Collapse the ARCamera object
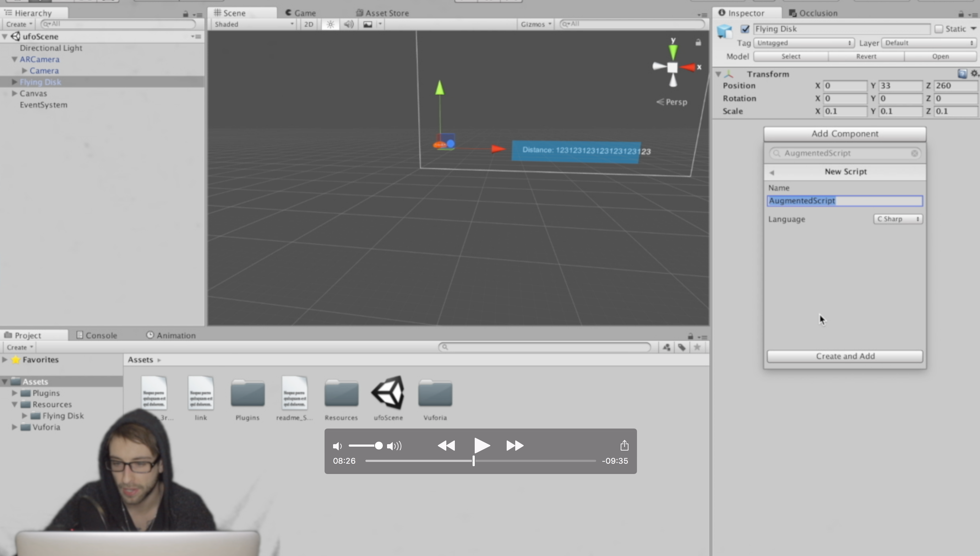The width and height of the screenshot is (980, 556). tap(15, 60)
